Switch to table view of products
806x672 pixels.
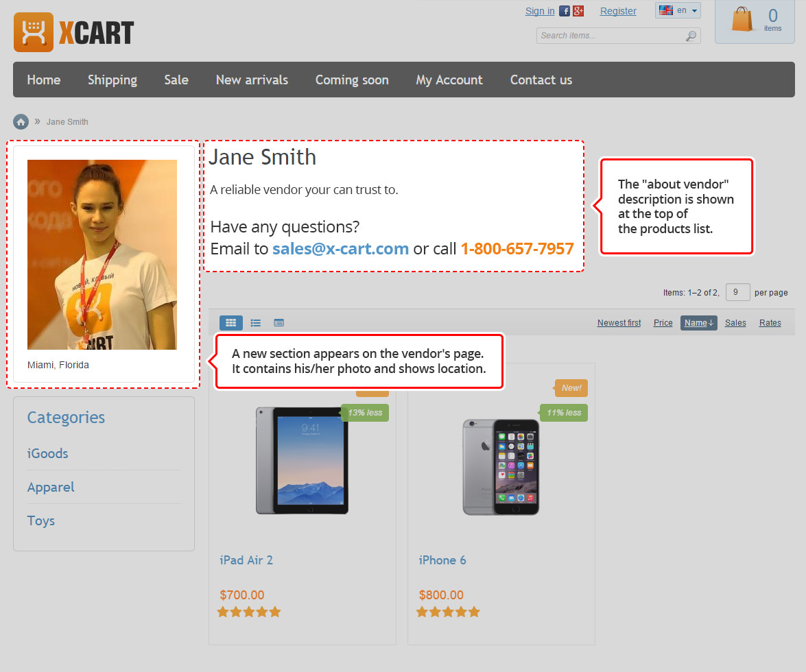[279, 323]
